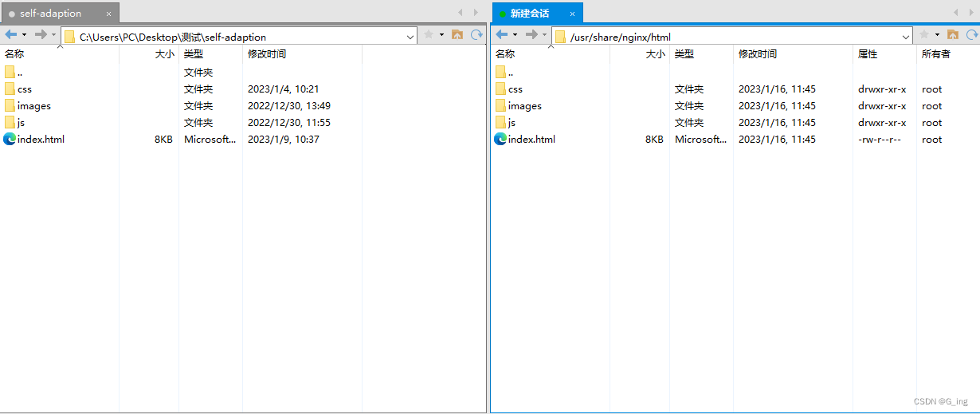Sort local files by 修改时间 column

(266, 54)
